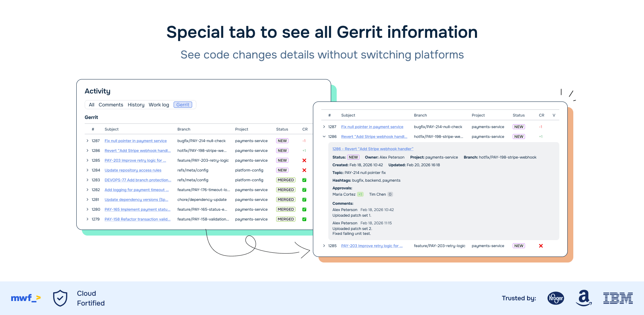Open 'PAY-203 Improve retry logic for' in detail panel

(x=372, y=246)
